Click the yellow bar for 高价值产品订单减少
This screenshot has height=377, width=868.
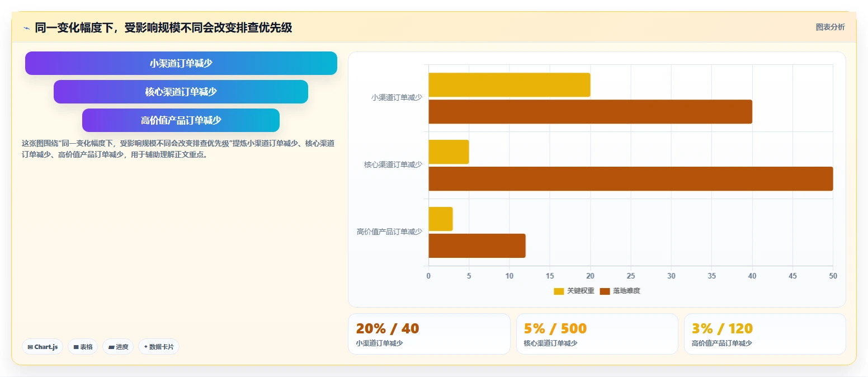coord(441,219)
